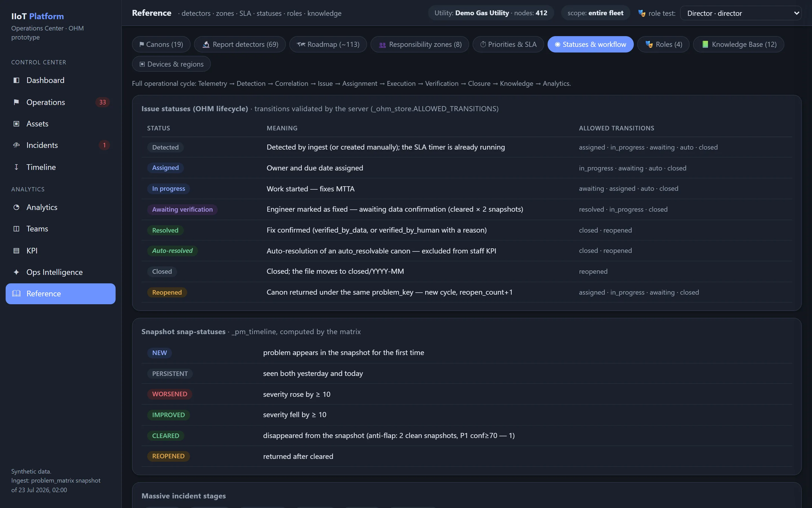
Task: Click the ALLOWED TRANSITIONS column header
Action: 616,128
